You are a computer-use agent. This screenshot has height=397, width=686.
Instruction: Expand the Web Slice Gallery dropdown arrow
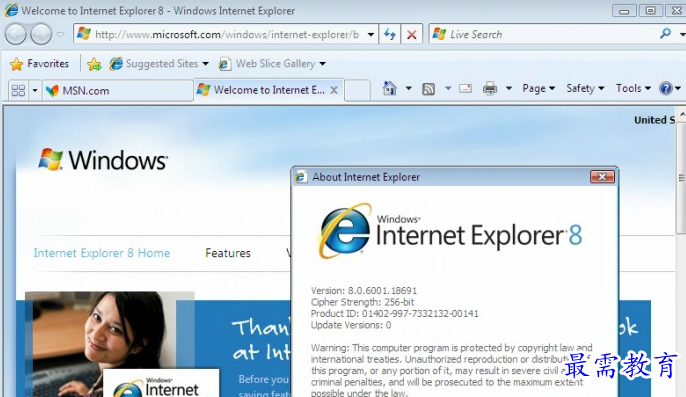point(322,64)
